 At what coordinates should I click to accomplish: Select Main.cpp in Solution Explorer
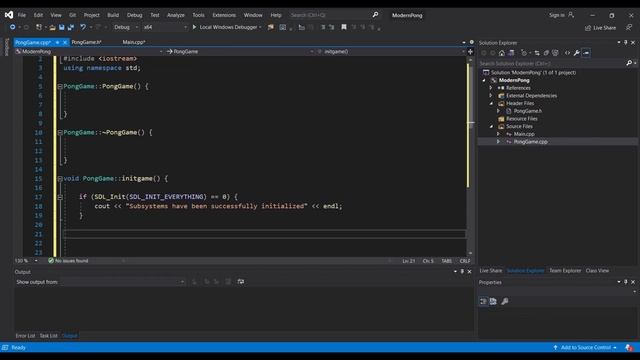pyautogui.click(x=524, y=134)
